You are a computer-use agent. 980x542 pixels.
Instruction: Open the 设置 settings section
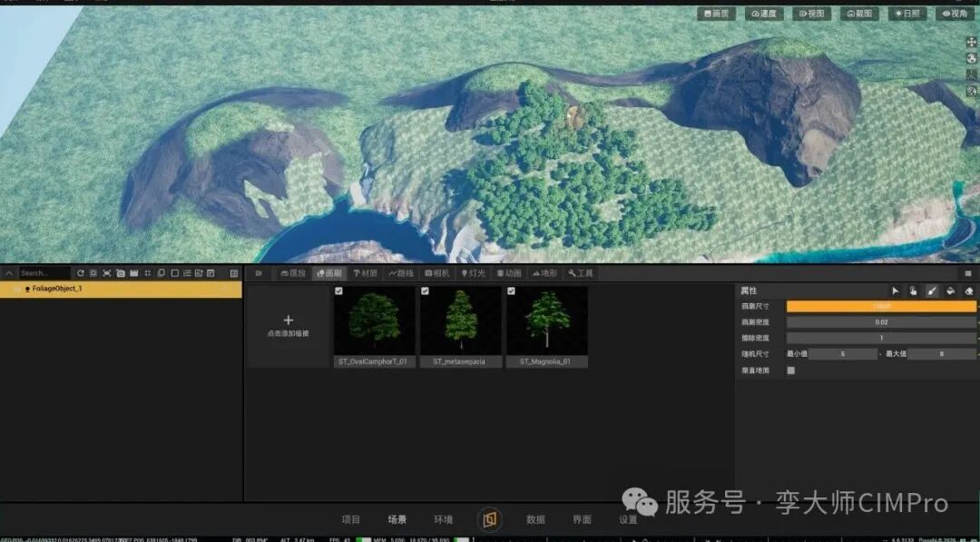628,519
